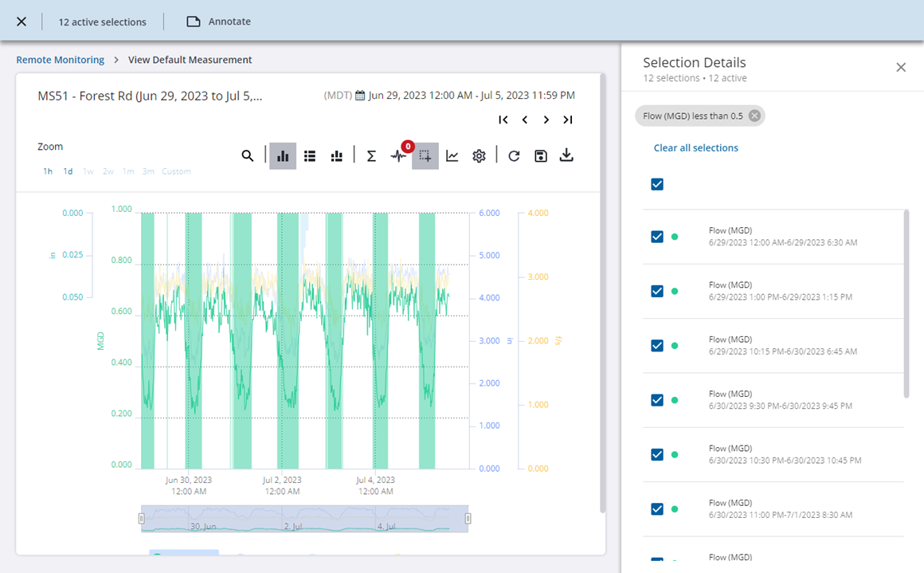
Task: Open chart settings gear icon
Action: [x=479, y=156]
